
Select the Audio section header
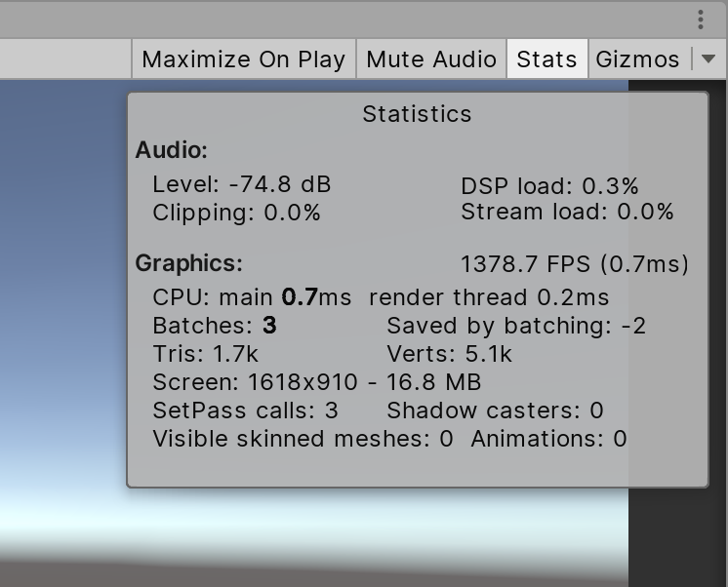(x=172, y=151)
